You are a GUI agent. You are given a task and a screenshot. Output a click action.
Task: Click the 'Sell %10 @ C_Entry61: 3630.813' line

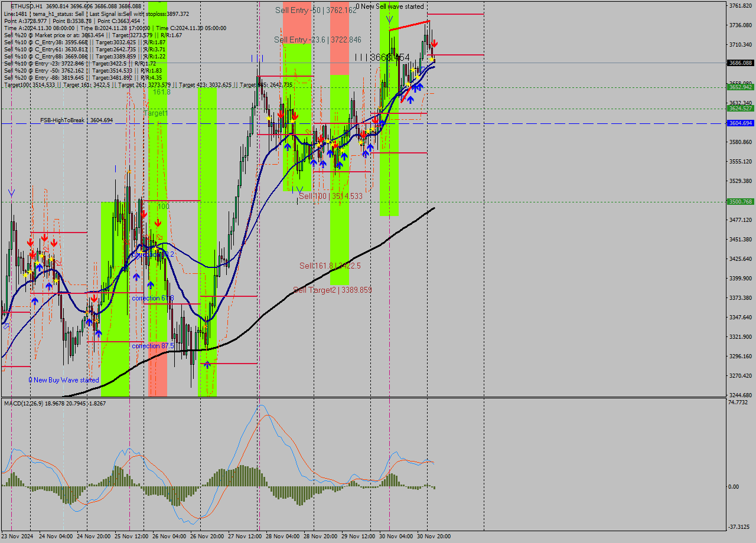[x=84, y=49]
